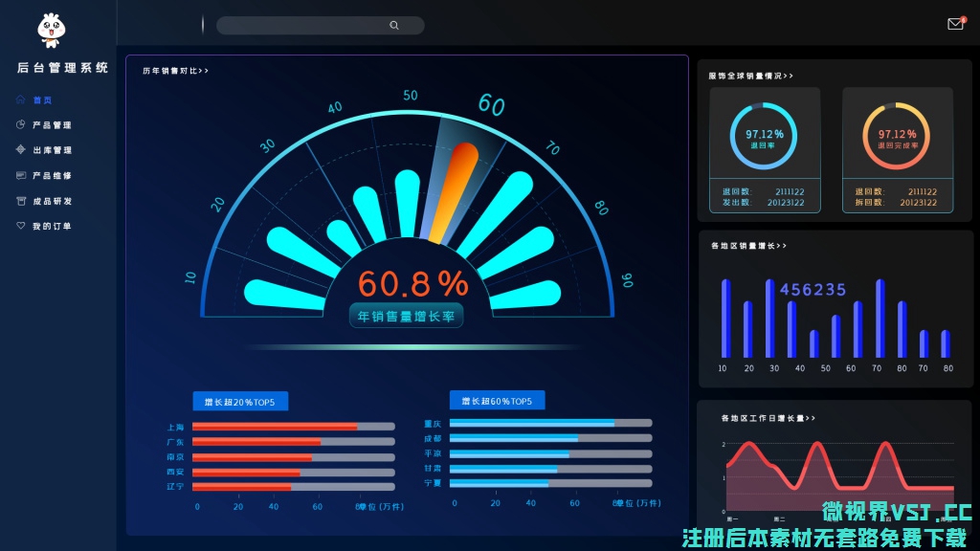Select the blue 退回率 circular gauge
This screenshot has width=980, height=551.
click(765, 135)
